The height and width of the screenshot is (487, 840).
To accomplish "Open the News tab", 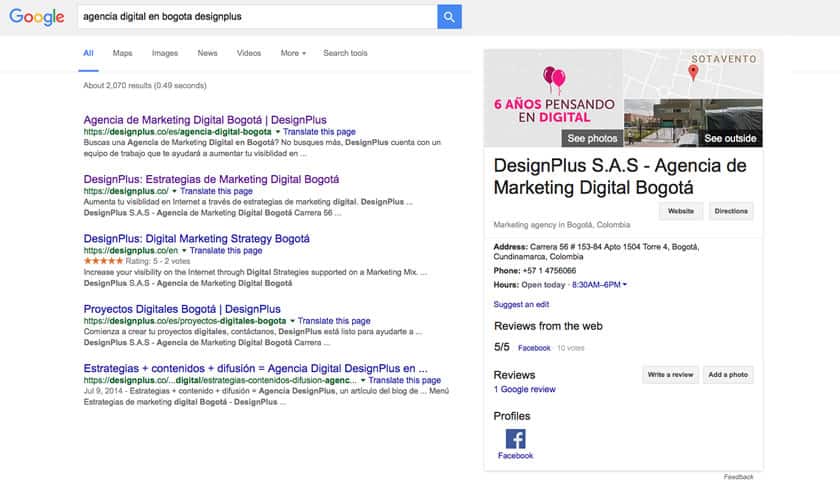I will click(x=207, y=53).
